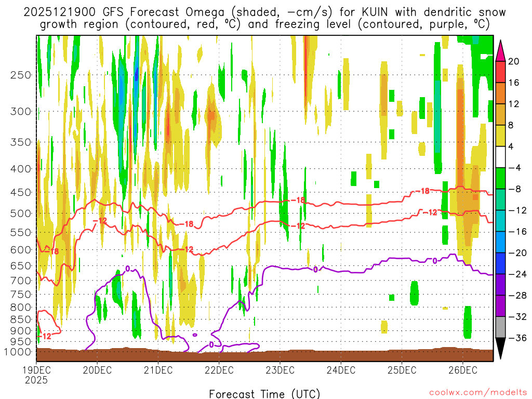Click the 400 pressure level label
The image size is (532, 399).
[x=21, y=169]
